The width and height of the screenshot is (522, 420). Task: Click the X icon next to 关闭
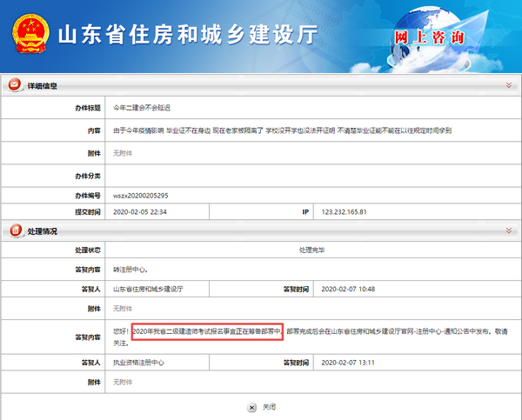(x=251, y=406)
